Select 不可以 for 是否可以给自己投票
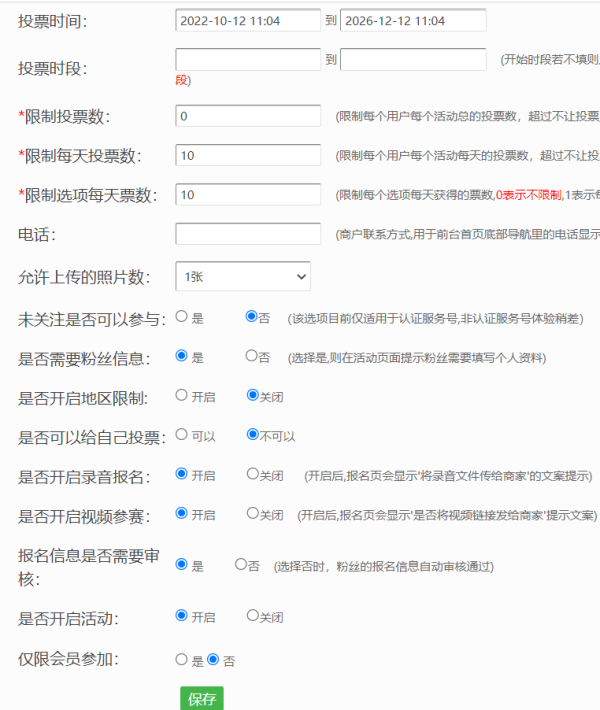 pyautogui.click(x=252, y=435)
